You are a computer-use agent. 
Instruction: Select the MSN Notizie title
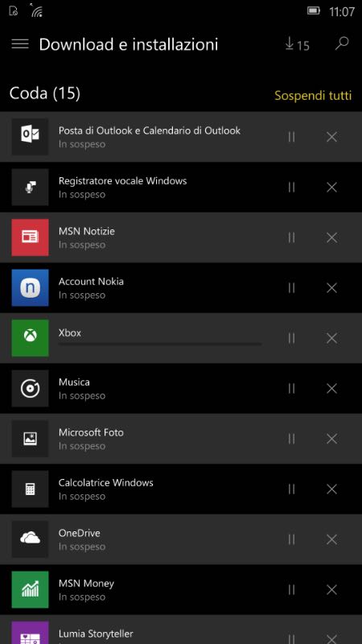[x=87, y=231]
